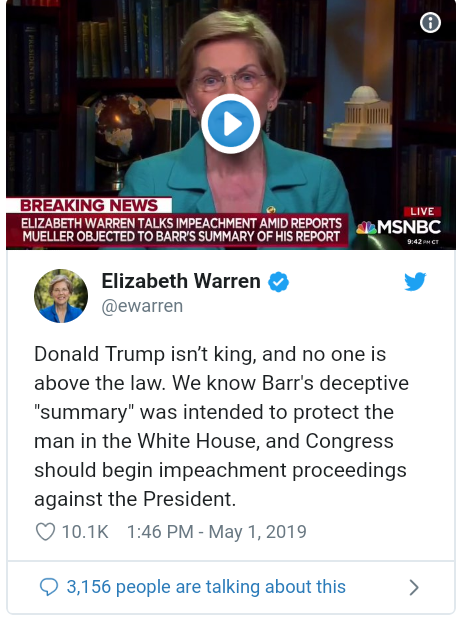Click the @ewarren handle
This screenshot has width=463, height=618.
coord(142,306)
